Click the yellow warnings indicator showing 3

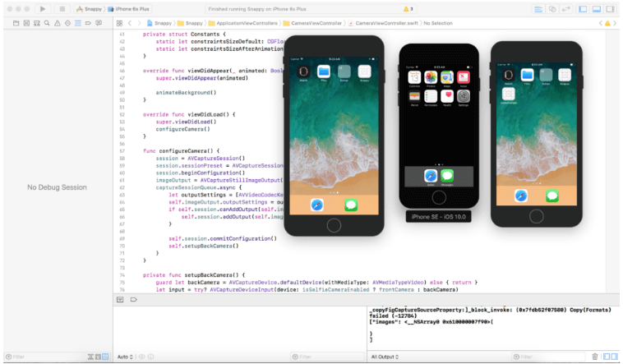[x=408, y=8]
